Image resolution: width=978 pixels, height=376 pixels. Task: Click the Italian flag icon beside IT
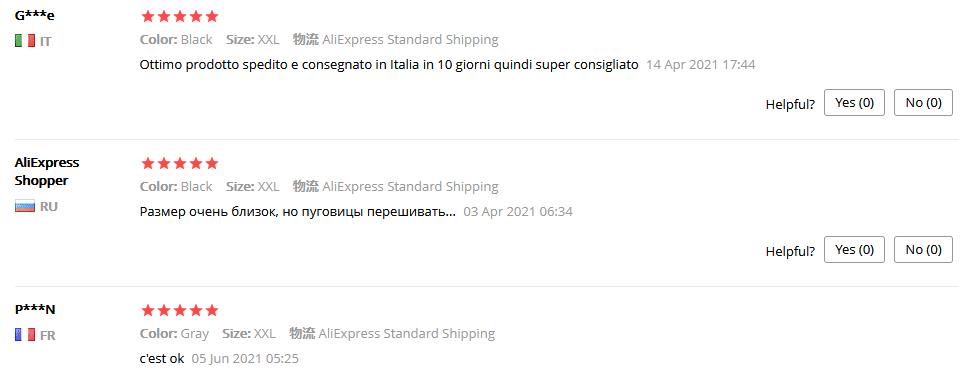pyautogui.click(x=25, y=41)
